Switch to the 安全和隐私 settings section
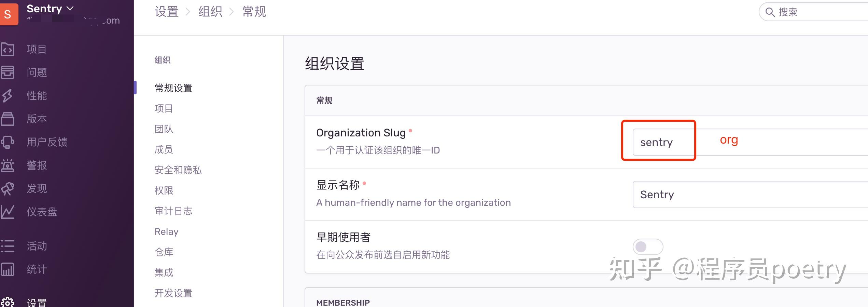This screenshot has width=868, height=307. tap(178, 170)
